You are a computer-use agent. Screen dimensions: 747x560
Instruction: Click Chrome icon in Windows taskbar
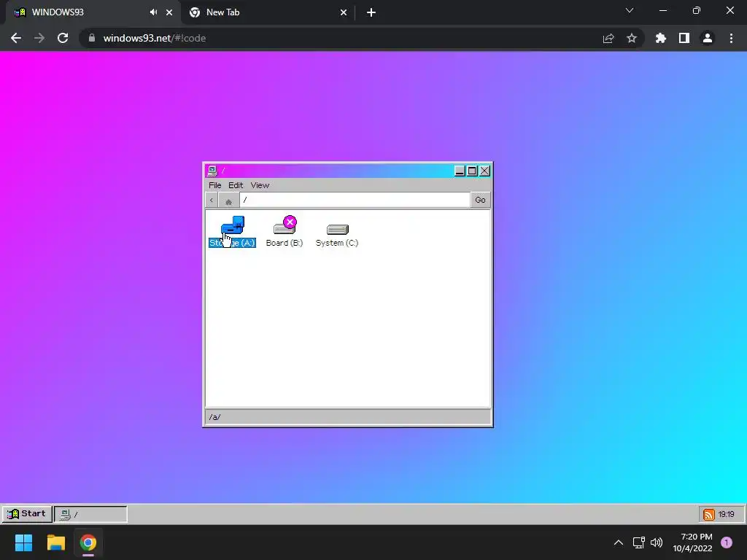coord(88,542)
